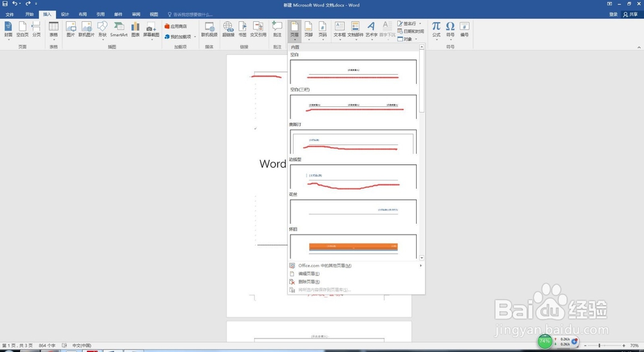Insert a picture (图片)
Image resolution: width=644 pixels, height=352 pixels.
click(x=71, y=30)
